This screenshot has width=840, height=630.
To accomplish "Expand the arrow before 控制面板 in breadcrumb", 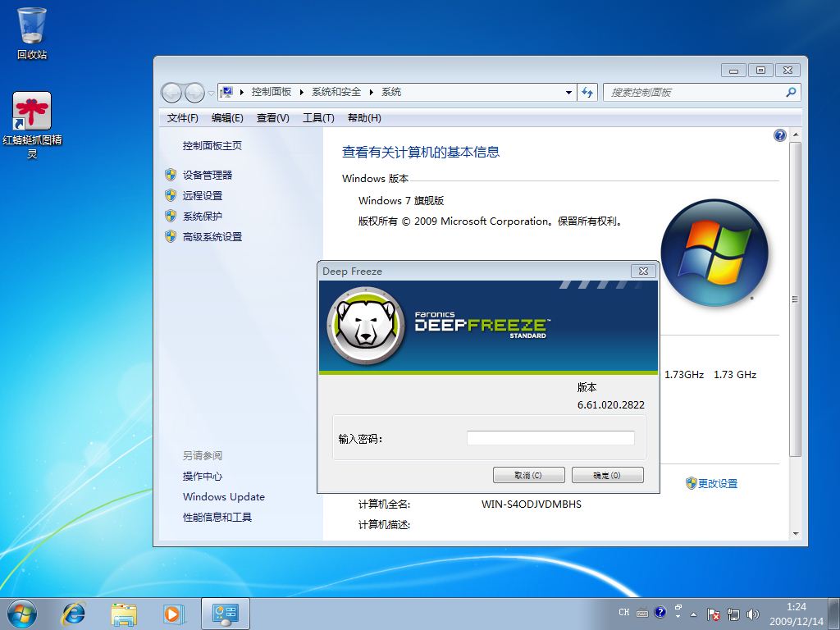I will pyautogui.click(x=242, y=92).
